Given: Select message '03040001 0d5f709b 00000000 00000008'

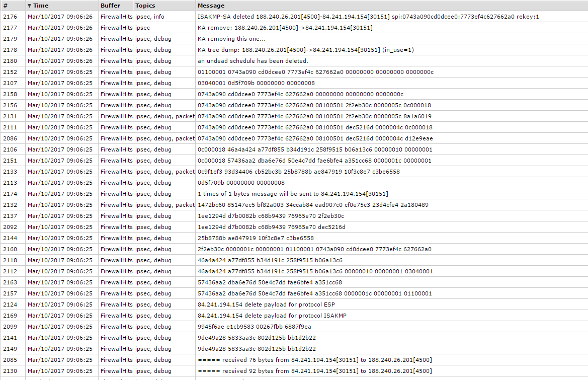Looking at the screenshot, I should point(256,83).
